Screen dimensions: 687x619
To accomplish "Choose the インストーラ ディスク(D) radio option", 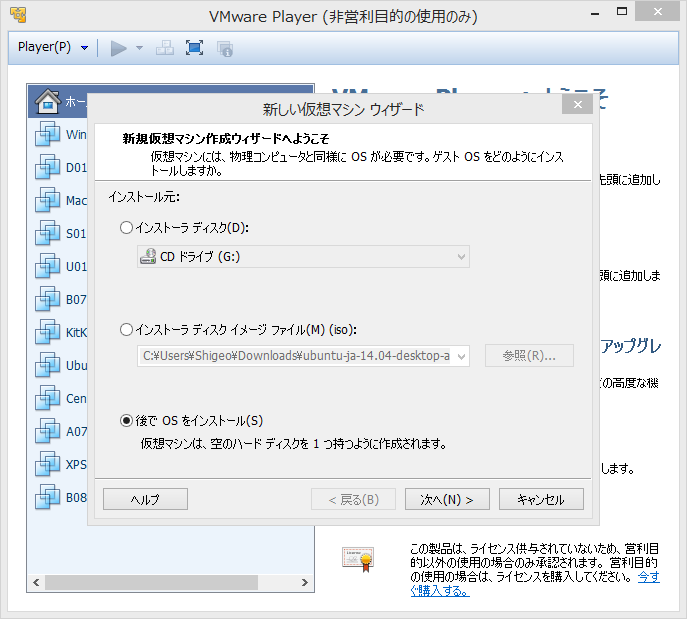I will click(x=126, y=227).
